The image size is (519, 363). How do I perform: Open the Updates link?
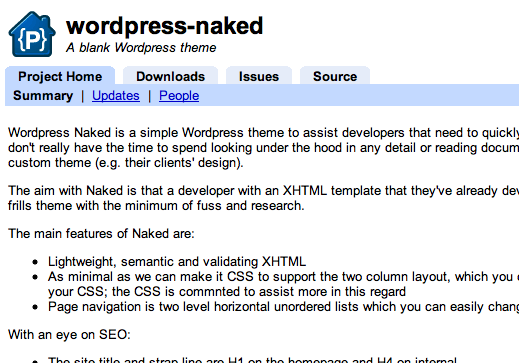116,96
